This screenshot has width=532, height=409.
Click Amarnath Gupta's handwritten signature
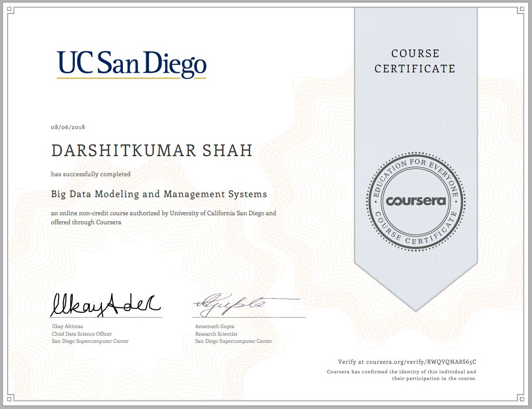pyautogui.click(x=247, y=304)
